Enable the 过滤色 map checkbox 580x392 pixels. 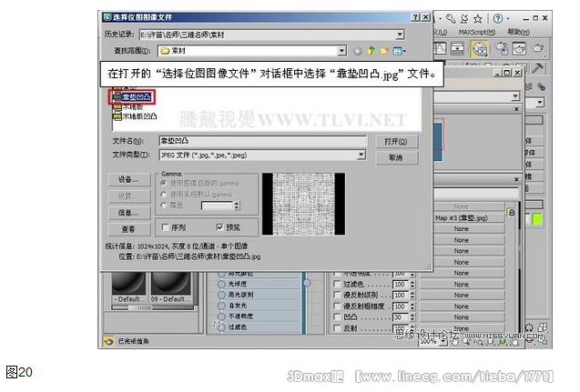tap(337, 284)
